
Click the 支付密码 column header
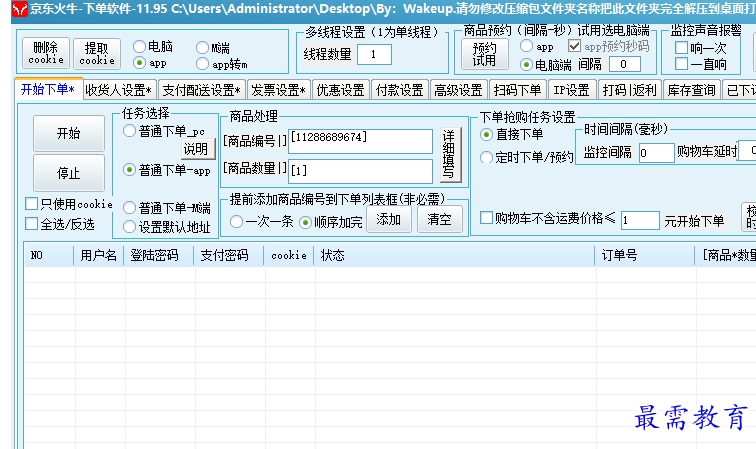(x=229, y=255)
